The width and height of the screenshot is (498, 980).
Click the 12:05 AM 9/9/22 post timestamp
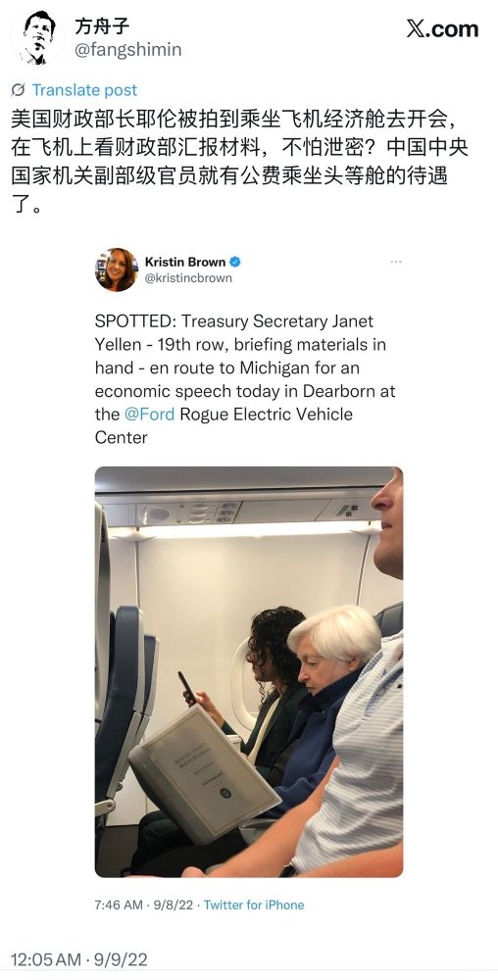pos(78,959)
